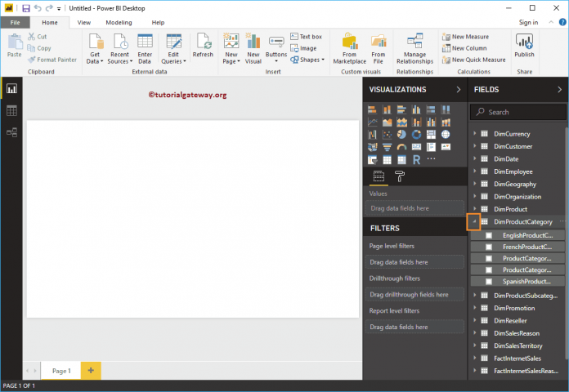
Task: Open the File menu
Action: [x=15, y=23]
